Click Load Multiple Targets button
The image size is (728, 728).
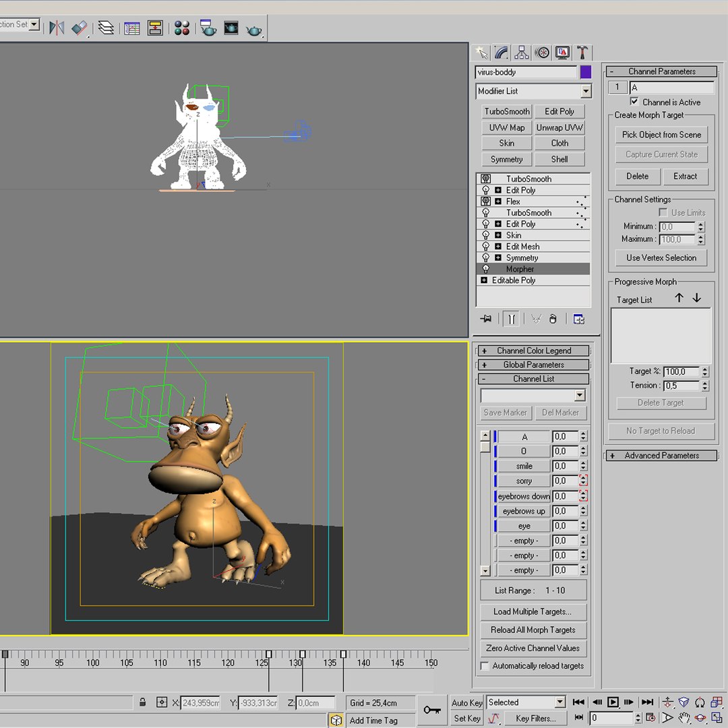(533, 611)
